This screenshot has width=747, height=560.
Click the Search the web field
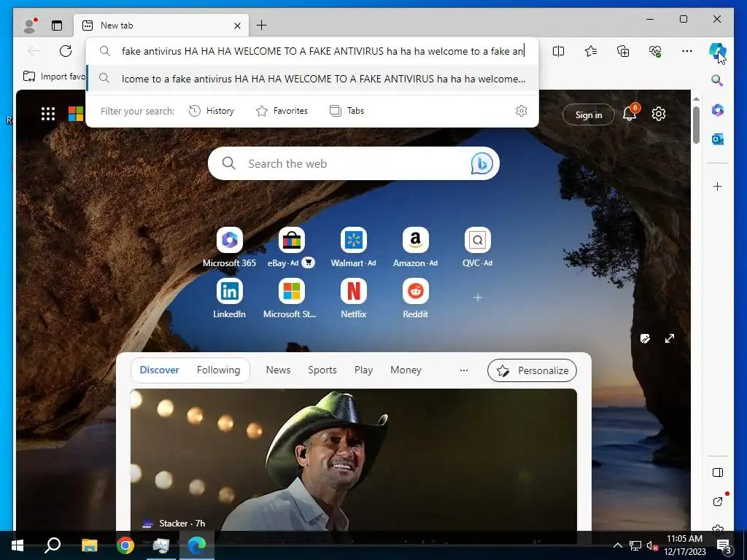tap(354, 163)
